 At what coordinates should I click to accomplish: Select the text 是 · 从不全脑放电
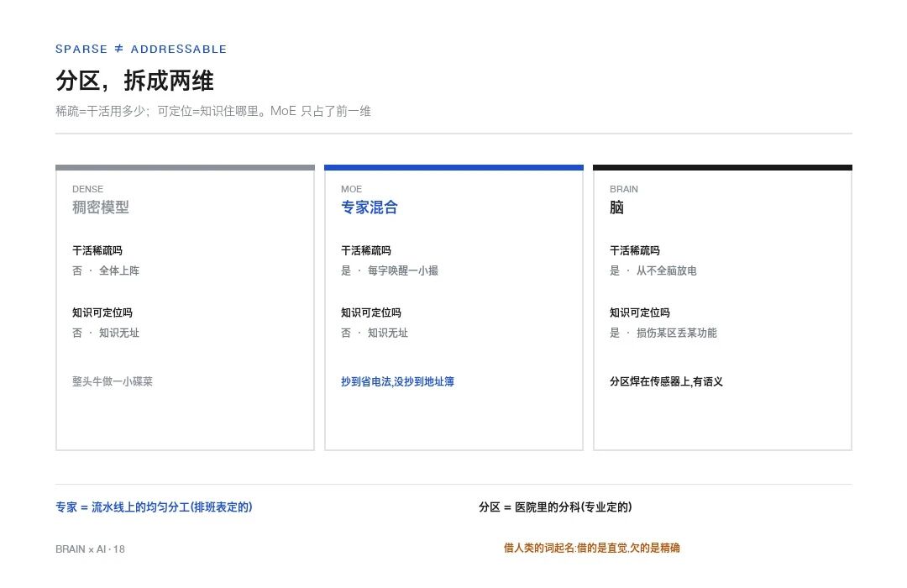(x=653, y=270)
